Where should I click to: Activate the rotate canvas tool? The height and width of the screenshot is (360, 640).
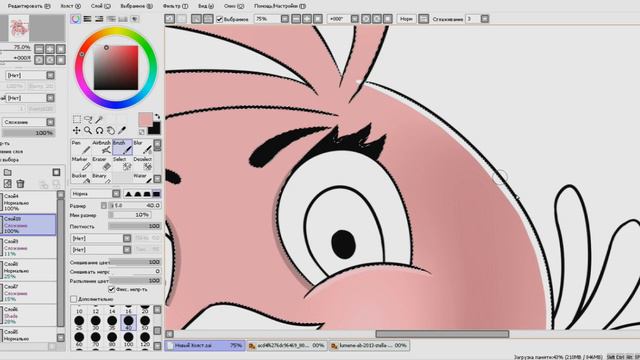click(99, 131)
